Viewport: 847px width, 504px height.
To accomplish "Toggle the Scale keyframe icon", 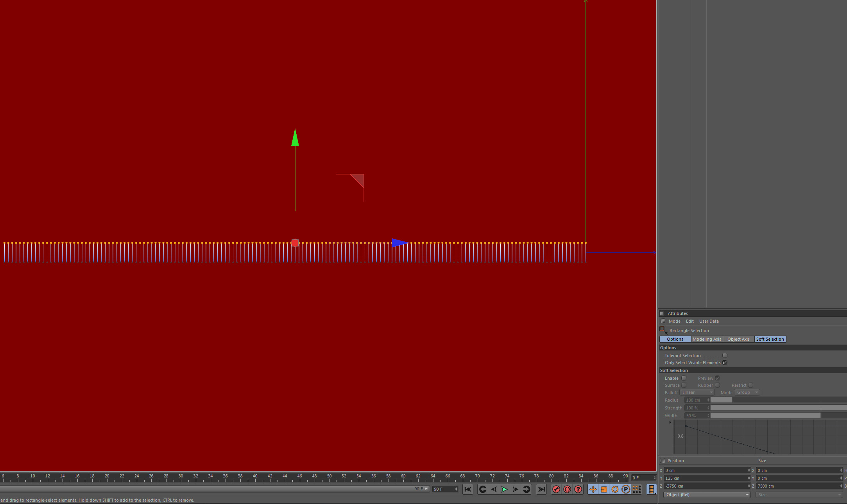I will pyautogui.click(x=604, y=489).
